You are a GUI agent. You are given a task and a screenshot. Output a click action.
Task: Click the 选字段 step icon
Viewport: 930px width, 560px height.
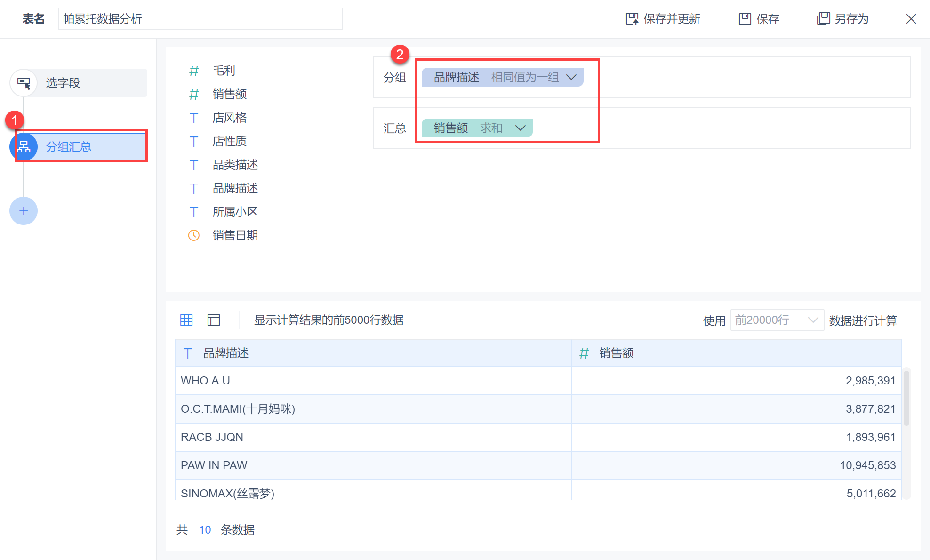pos(24,83)
